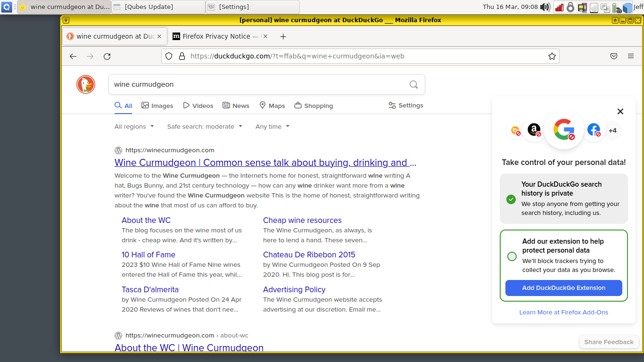644x362 pixels.
Task: Open the Firefox hamburger menu
Action: 631,56
